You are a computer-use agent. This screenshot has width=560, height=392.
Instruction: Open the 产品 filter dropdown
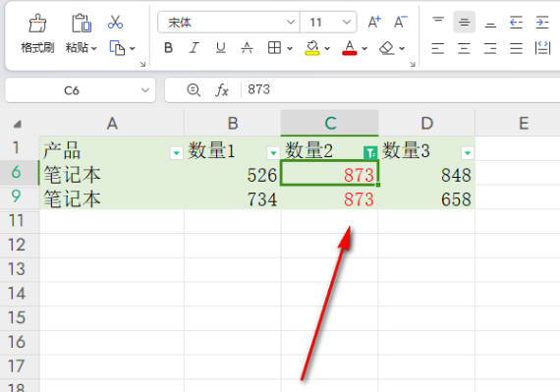pyautogui.click(x=176, y=153)
